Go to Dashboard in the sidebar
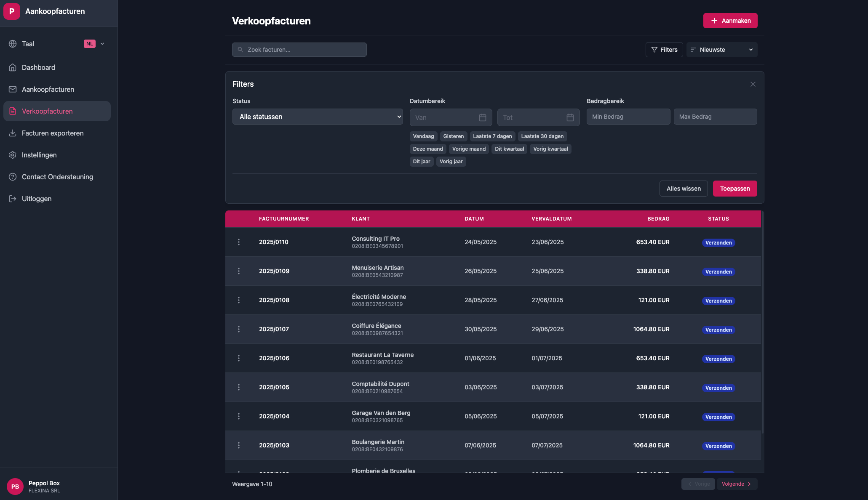The image size is (868, 500). (x=57, y=67)
